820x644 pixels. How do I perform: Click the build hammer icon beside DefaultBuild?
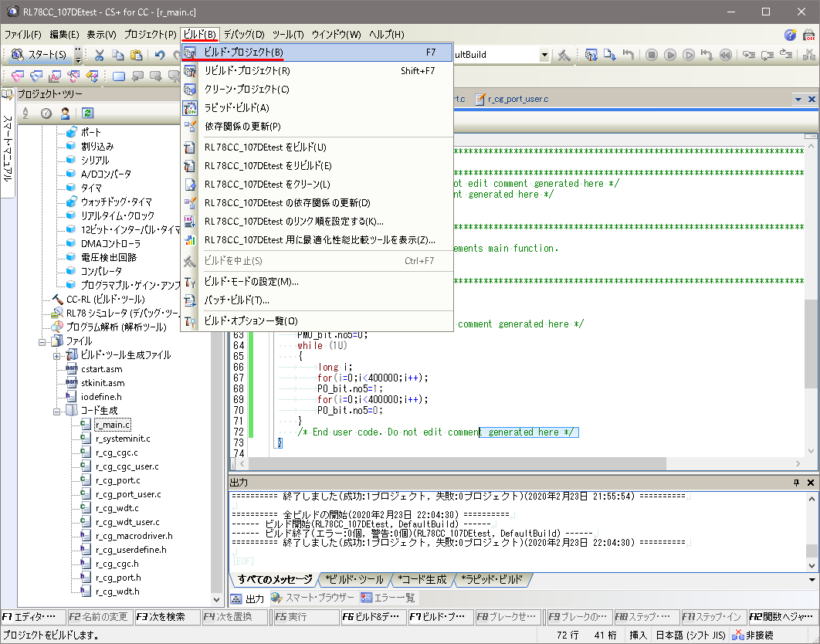[564, 55]
